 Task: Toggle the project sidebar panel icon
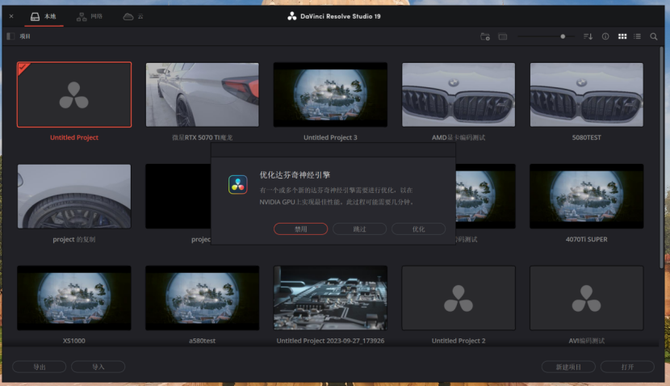click(11, 36)
